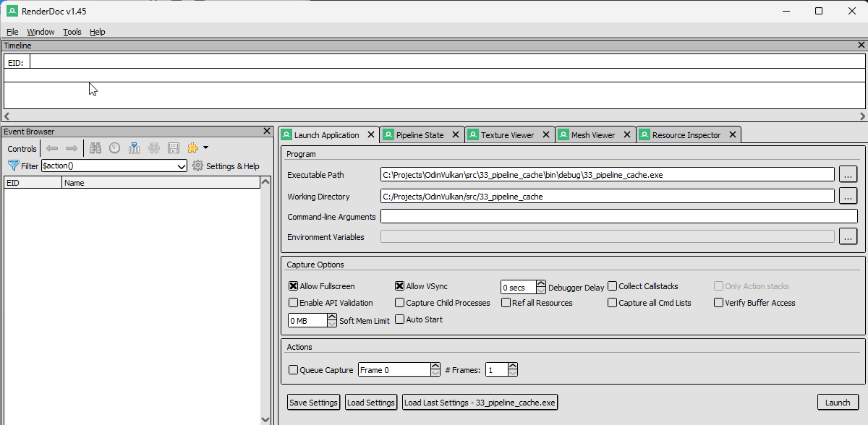Screen dimensions: 868x425
Task: Click the Save Settings button
Action: (x=313, y=403)
